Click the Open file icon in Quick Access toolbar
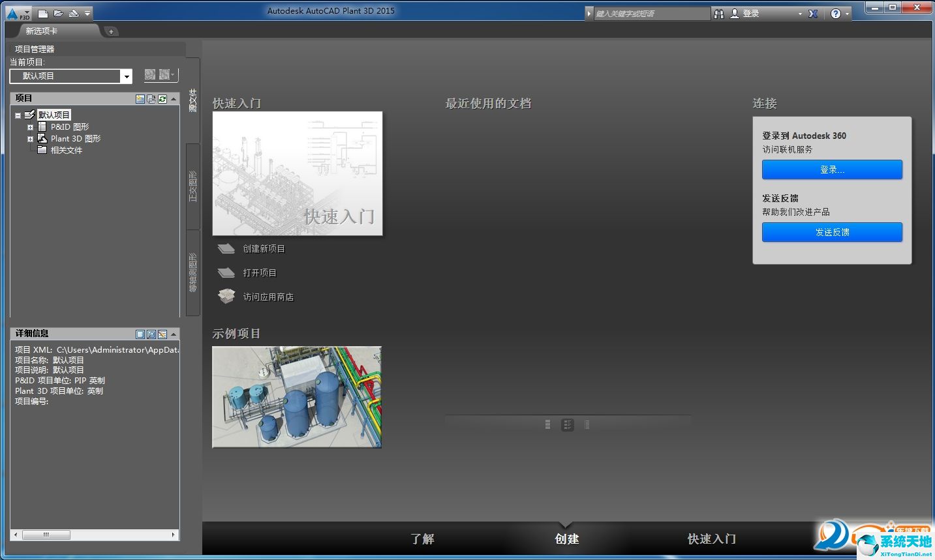 pos(59,12)
